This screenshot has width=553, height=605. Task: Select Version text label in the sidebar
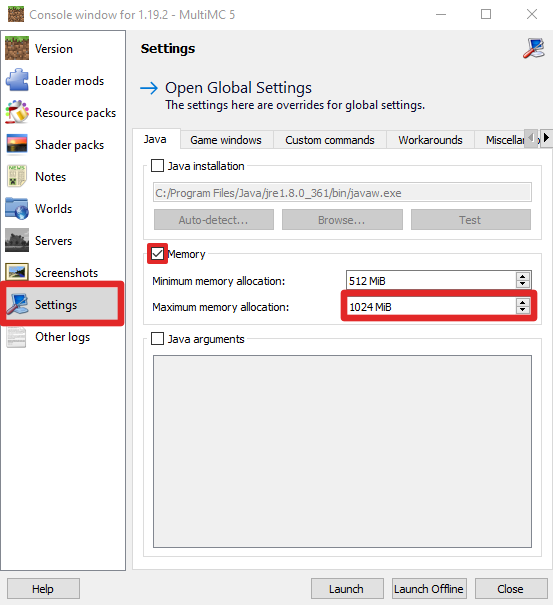pos(54,49)
